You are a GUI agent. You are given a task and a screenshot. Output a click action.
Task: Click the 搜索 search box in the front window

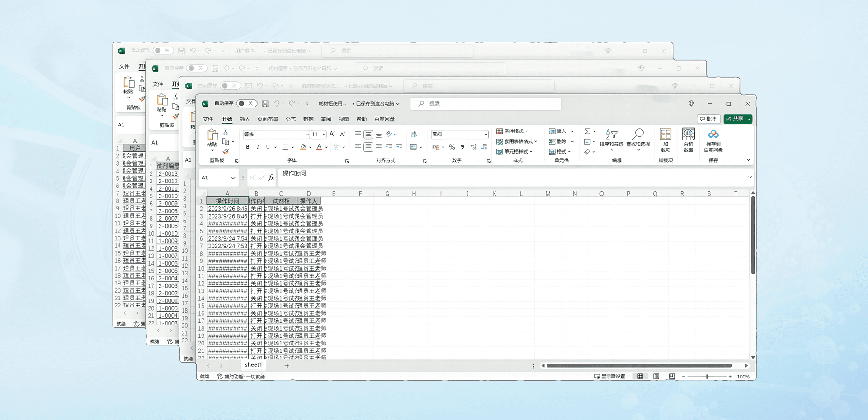[486, 103]
